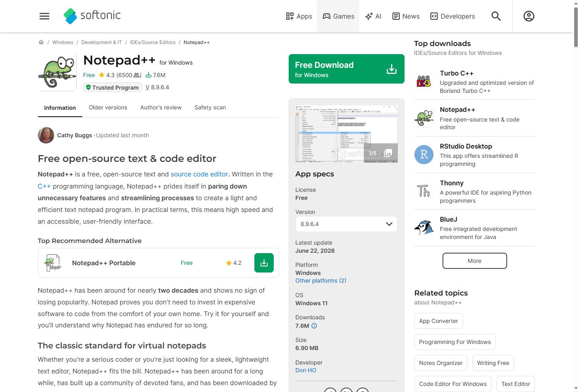Open the screenshot gallery image icon
Image resolution: width=579 pixels, height=392 pixels.
click(x=388, y=153)
